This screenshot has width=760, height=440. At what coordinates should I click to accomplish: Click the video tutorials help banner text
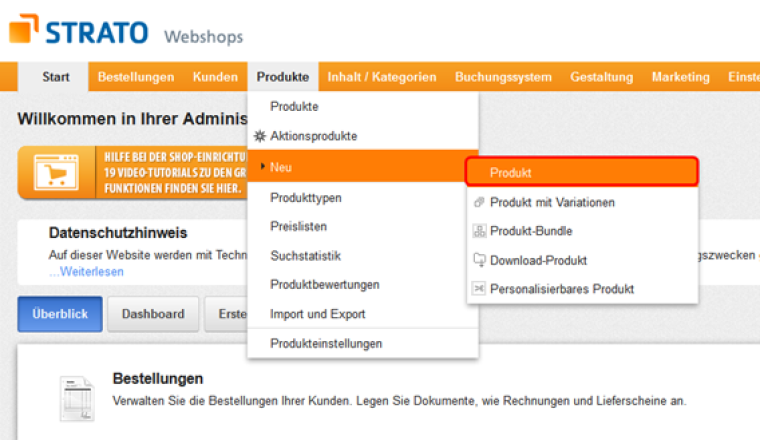pos(175,173)
